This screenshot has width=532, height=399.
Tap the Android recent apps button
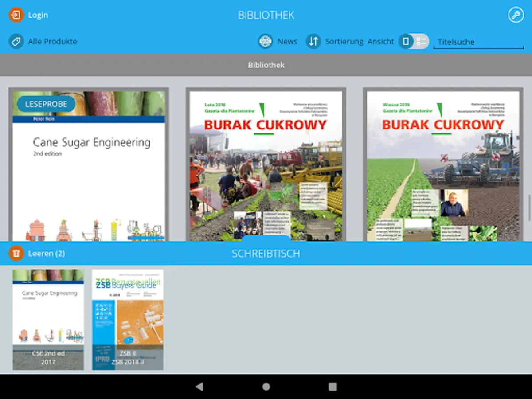(x=332, y=387)
